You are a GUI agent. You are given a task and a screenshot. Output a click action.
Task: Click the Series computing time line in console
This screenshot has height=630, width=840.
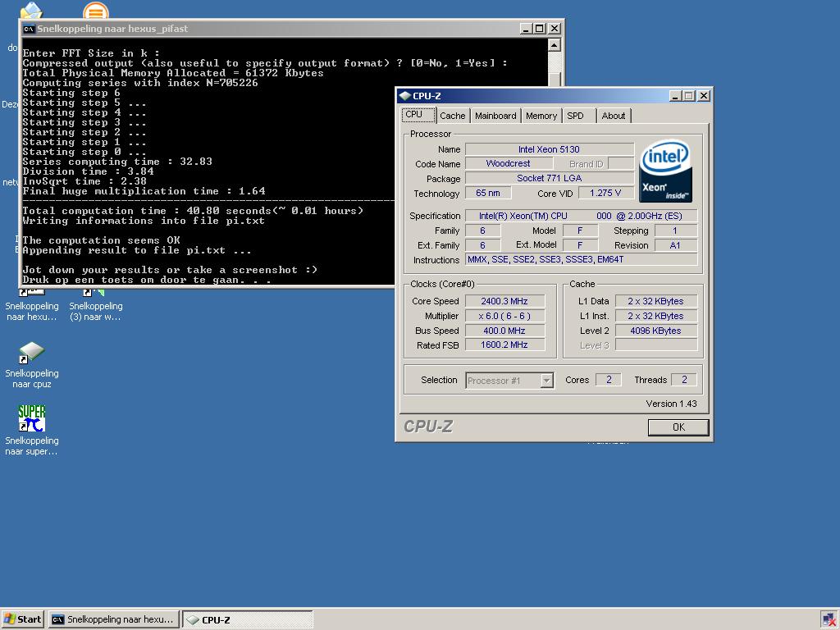pyautogui.click(x=117, y=162)
